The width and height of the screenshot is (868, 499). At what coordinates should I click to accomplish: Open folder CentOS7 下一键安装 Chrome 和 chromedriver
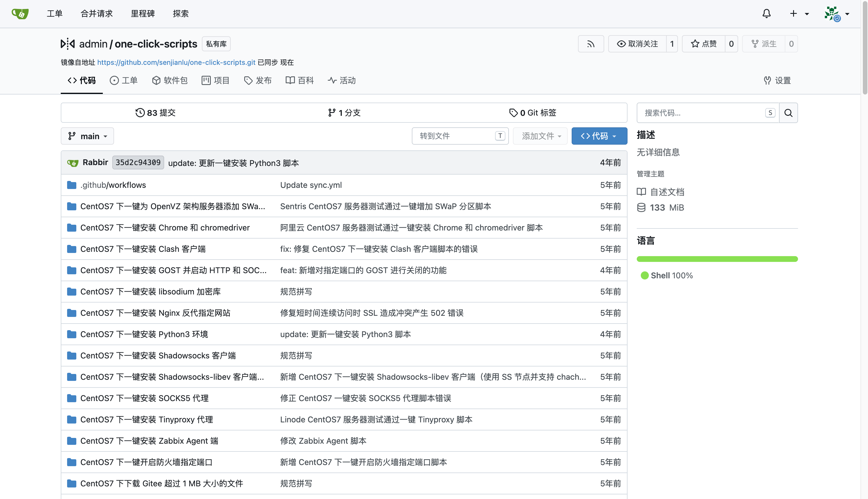165,228
